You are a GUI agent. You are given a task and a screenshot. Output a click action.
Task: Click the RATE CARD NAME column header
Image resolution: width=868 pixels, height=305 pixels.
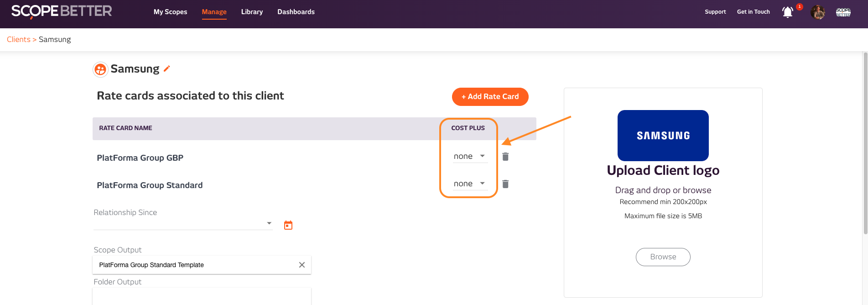pyautogui.click(x=125, y=128)
